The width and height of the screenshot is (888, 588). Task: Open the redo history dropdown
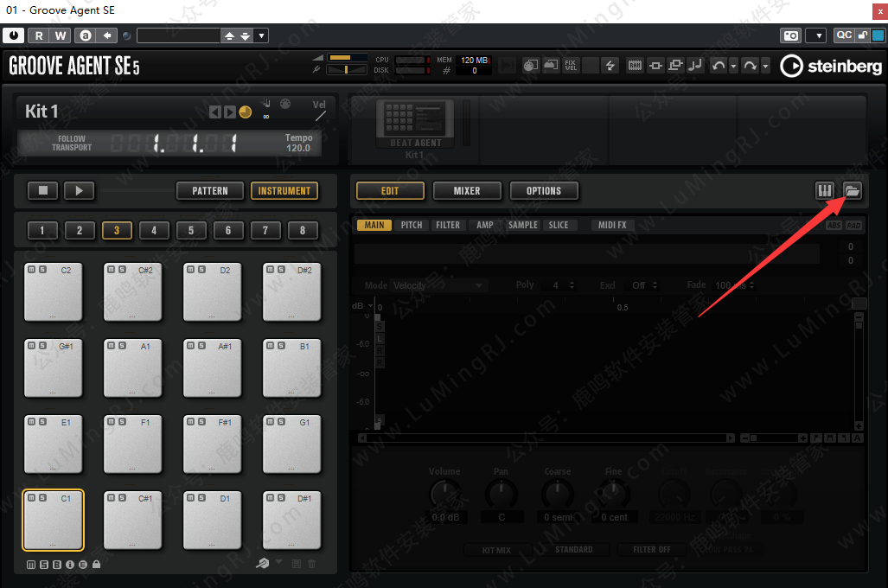(x=765, y=67)
